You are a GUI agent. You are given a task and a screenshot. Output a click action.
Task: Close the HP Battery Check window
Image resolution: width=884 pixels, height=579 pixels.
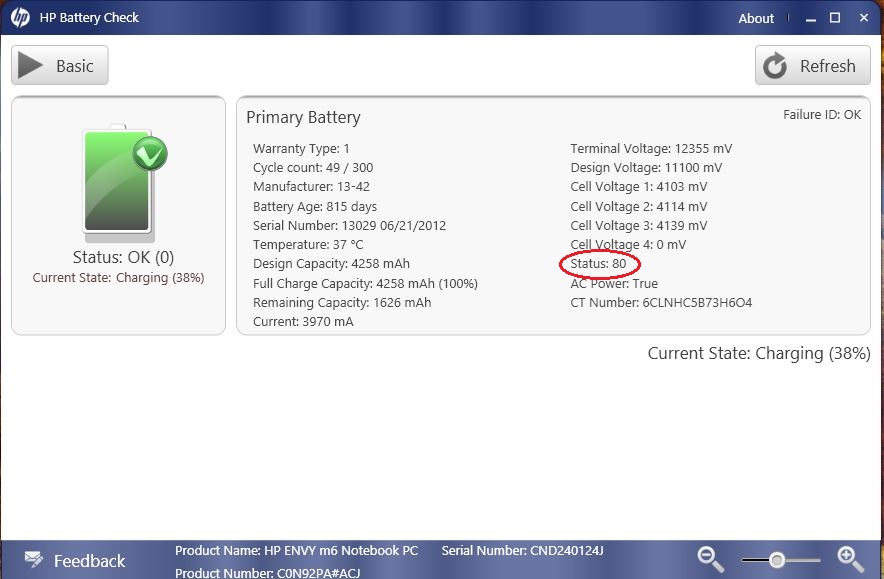click(864, 18)
